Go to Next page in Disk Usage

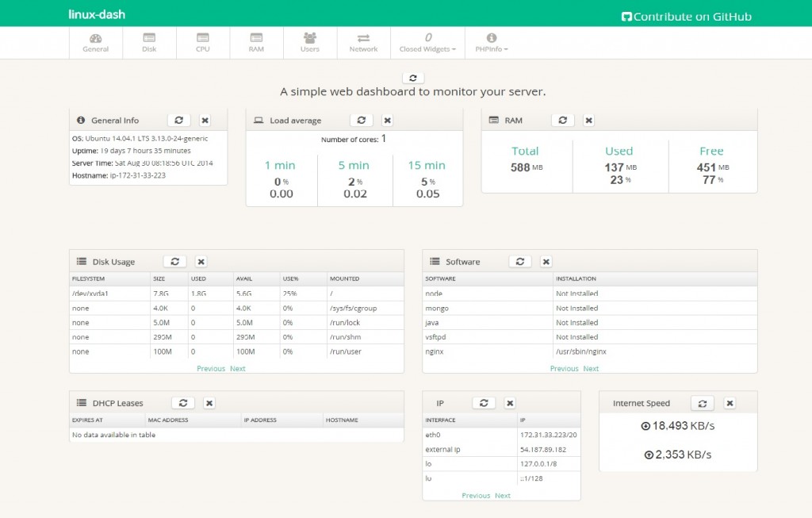[238, 369]
